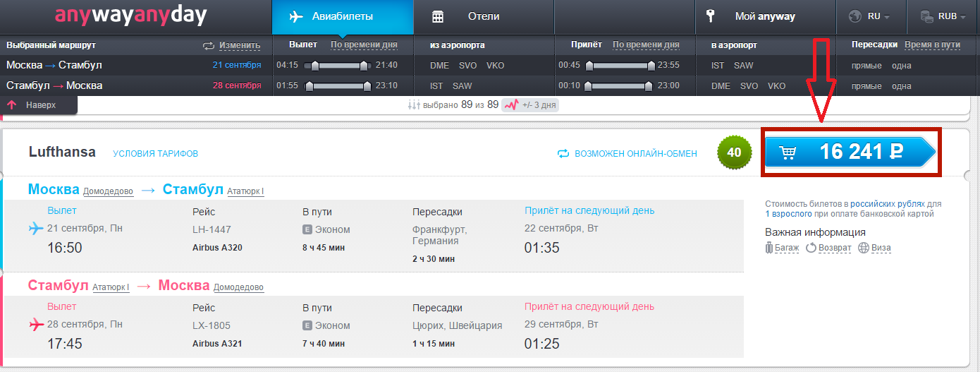The image size is (980, 372).
Task: Click the E class badge for flight LH-1447
Action: [307, 229]
